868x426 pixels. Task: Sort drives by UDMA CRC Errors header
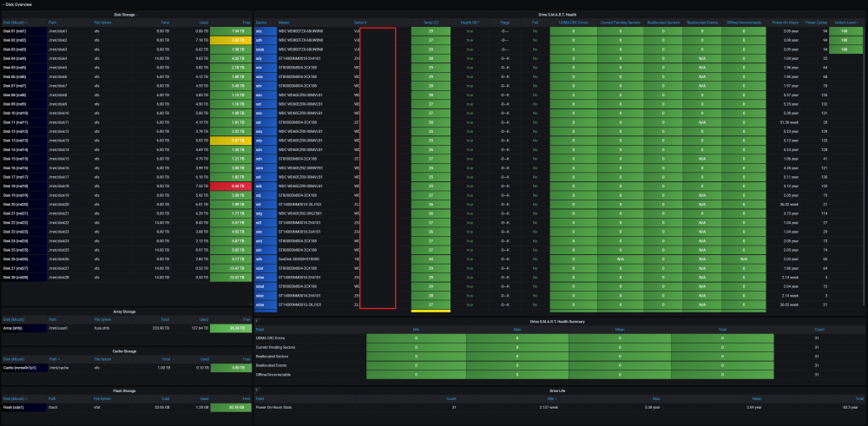574,23
